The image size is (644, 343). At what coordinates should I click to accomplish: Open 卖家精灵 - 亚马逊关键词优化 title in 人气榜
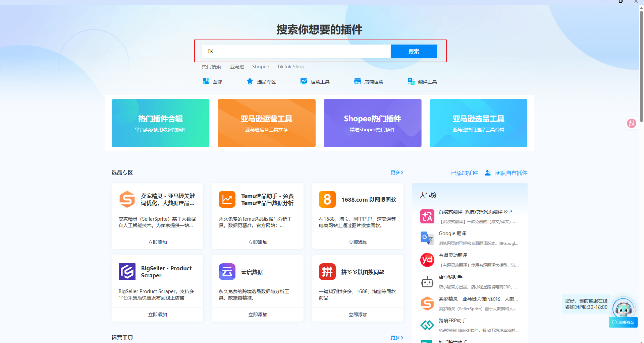tap(478, 299)
